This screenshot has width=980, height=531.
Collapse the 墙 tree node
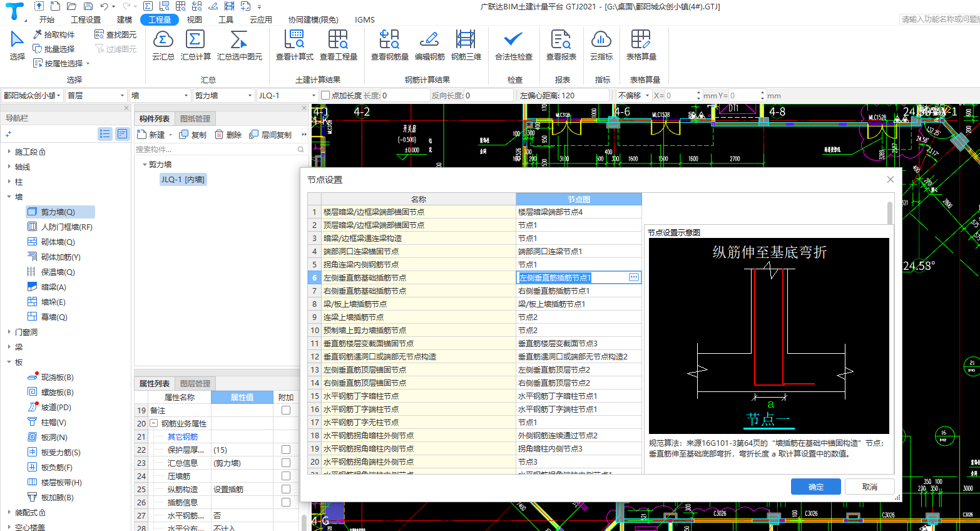coord(9,197)
